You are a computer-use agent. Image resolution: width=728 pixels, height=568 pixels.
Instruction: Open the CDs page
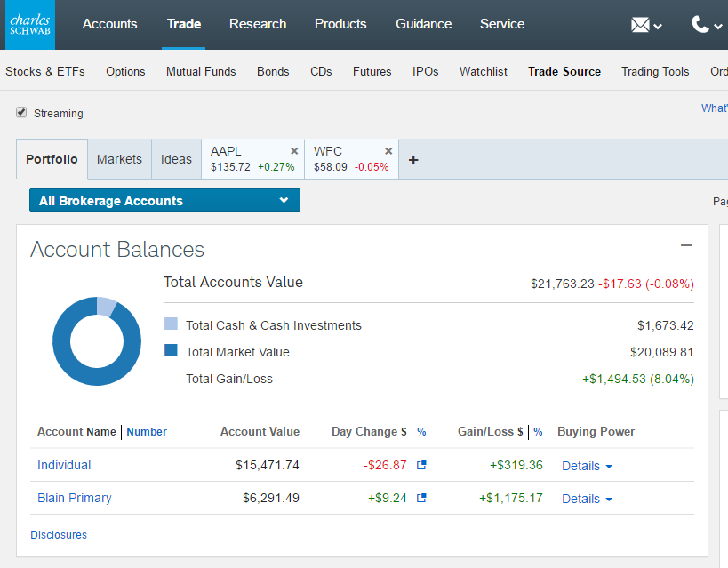[321, 71]
